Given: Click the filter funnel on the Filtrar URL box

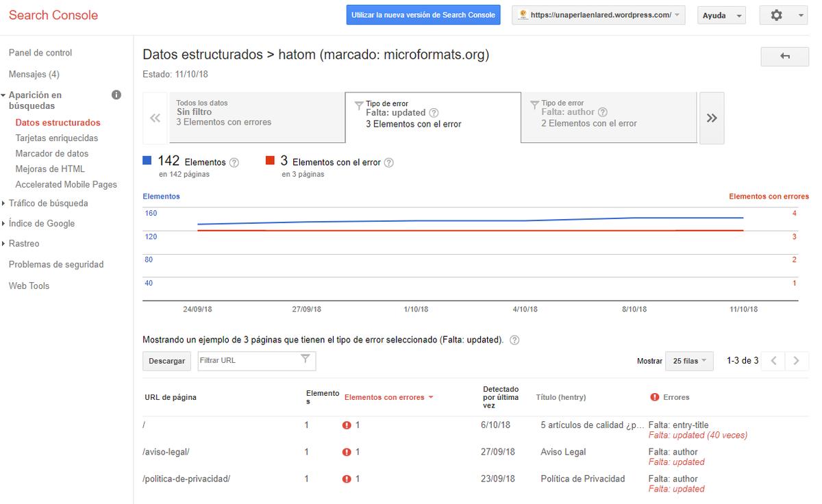Looking at the screenshot, I should [x=307, y=360].
